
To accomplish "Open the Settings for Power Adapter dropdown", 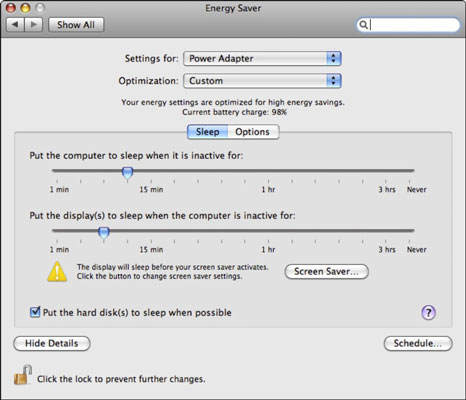I will click(262, 59).
